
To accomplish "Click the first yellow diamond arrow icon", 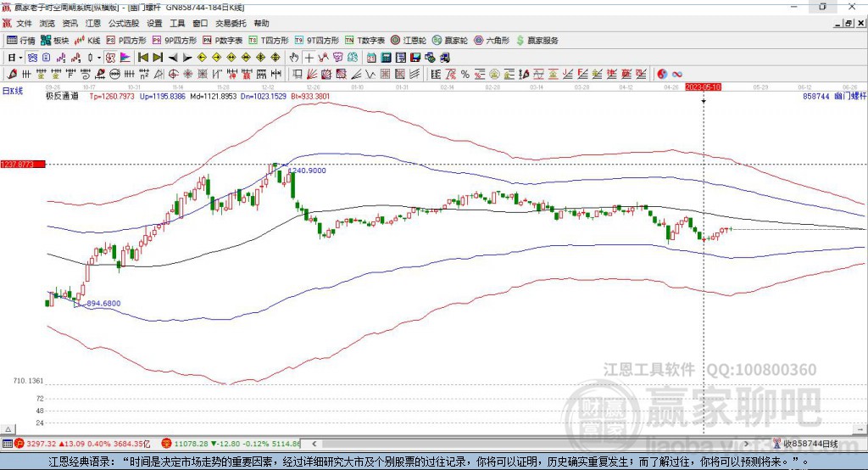I will [202, 58].
